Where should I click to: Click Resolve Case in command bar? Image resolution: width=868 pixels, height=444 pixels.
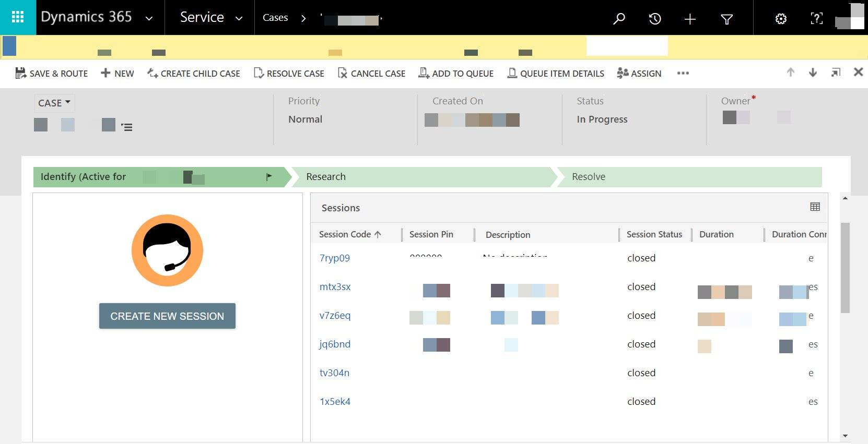[x=289, y=73]
